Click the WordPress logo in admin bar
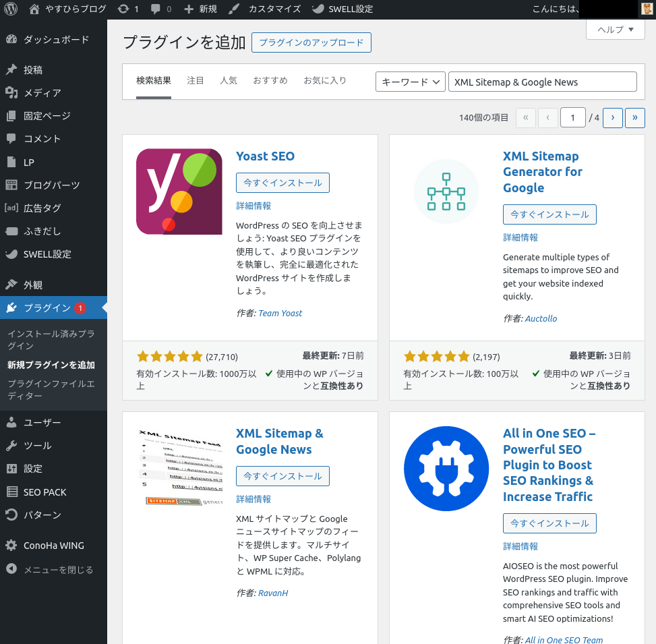 (x=10, y=9)
